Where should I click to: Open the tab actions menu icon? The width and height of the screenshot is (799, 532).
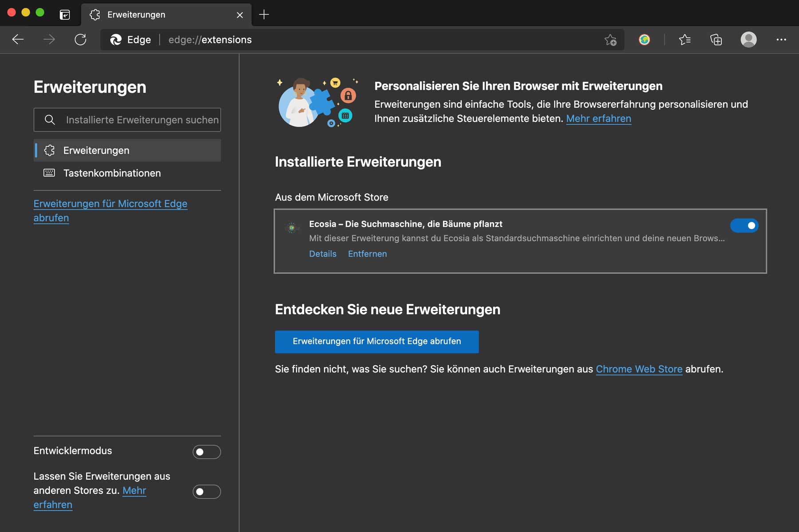tap(65, 15)
